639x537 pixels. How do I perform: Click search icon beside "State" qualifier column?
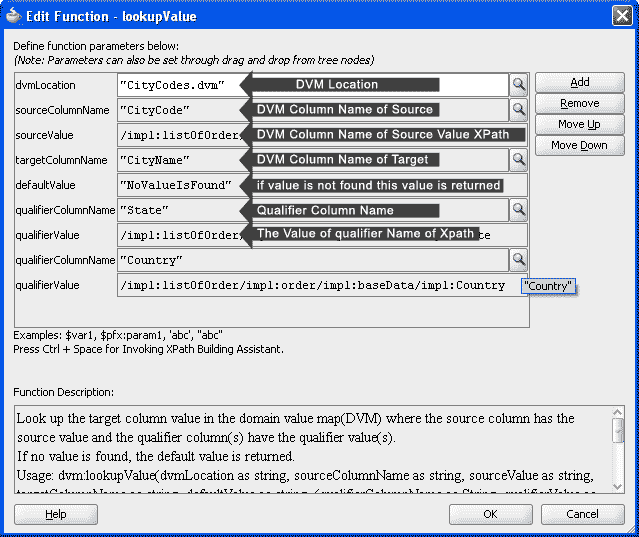pos(518,210)
